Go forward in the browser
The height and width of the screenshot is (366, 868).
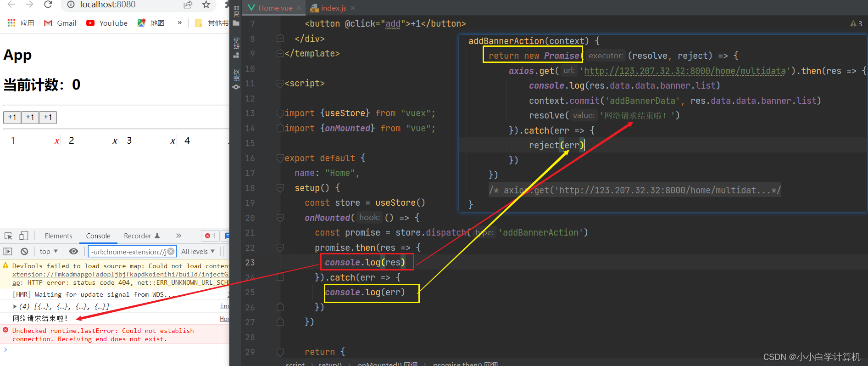[x=29, y=5]
